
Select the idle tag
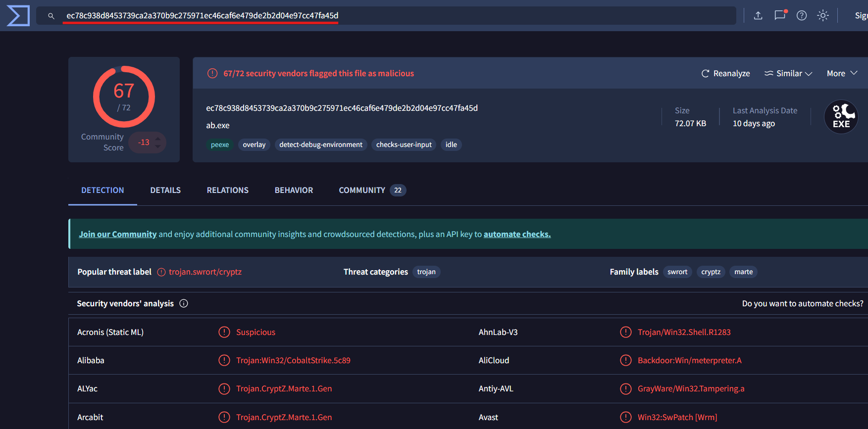(451, 144)
